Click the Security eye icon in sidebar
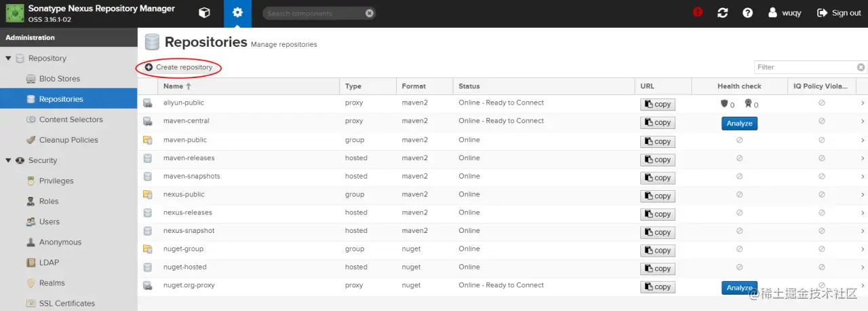The height and width of the screenshot is (311, 868). (20, 160)
